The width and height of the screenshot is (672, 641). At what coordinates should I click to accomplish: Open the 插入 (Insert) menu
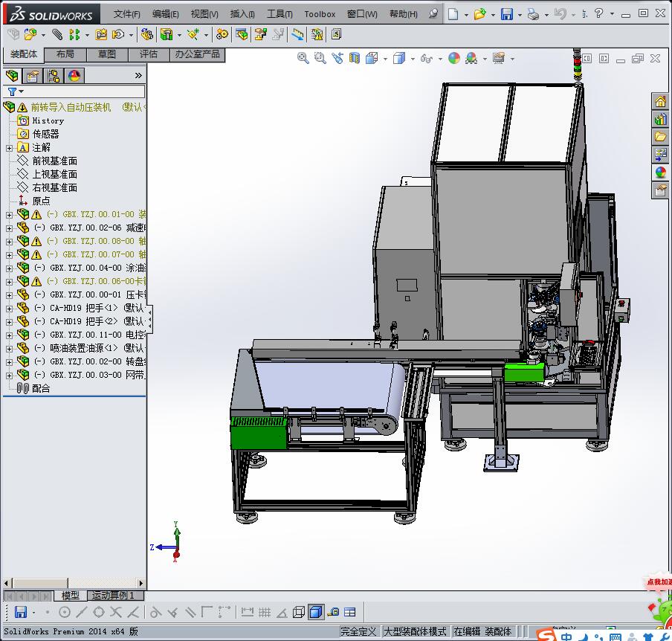tap(242, 14)
